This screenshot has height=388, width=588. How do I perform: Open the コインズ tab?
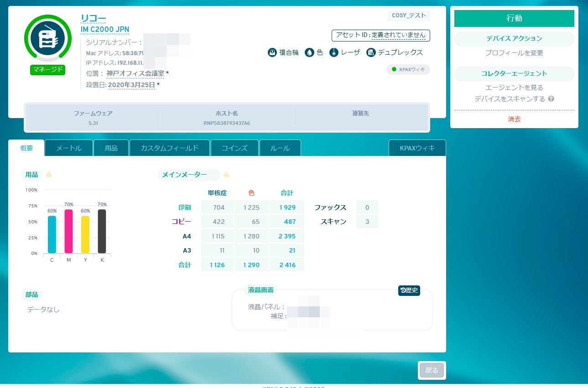[x=234, y=148]
